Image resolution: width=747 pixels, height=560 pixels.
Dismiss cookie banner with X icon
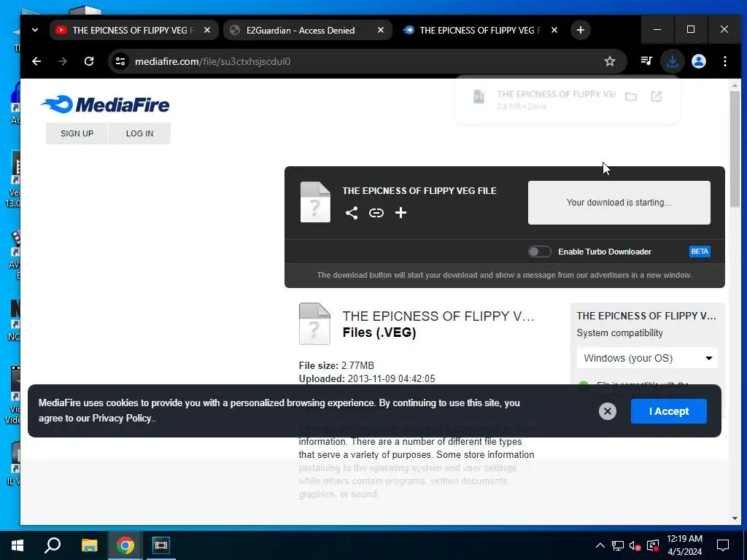(x=608, y=411)
